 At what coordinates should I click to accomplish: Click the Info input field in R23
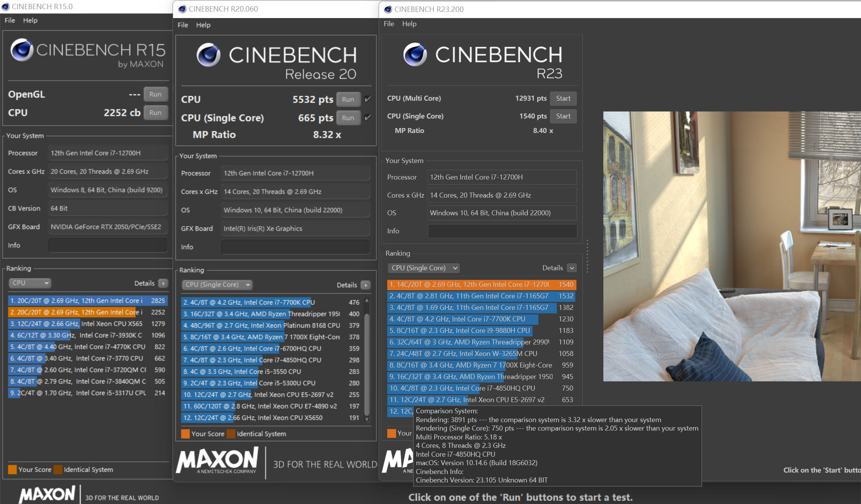pos(502,231)
